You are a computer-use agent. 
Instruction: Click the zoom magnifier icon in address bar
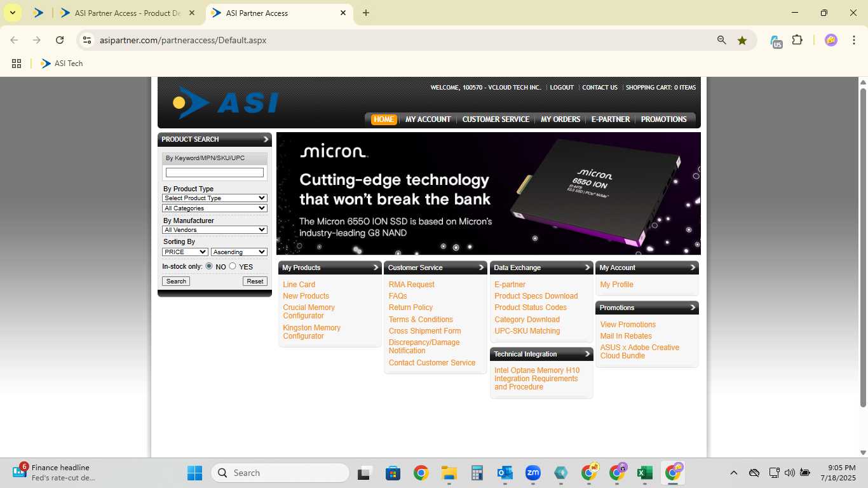721,40
